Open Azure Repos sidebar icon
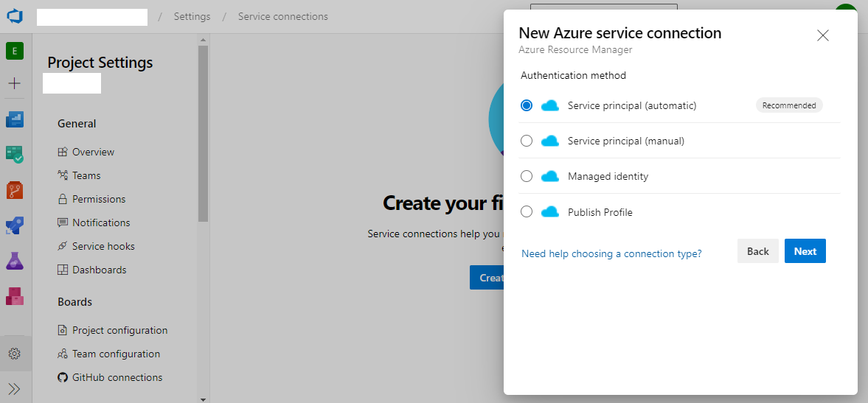This screenshot has width=868, height=403. coord(15,190)
